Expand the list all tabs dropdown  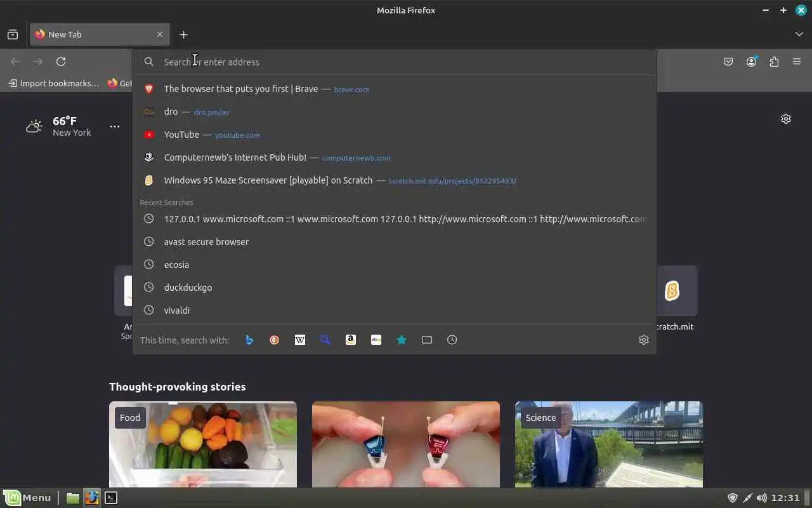(x=799, y=34)
